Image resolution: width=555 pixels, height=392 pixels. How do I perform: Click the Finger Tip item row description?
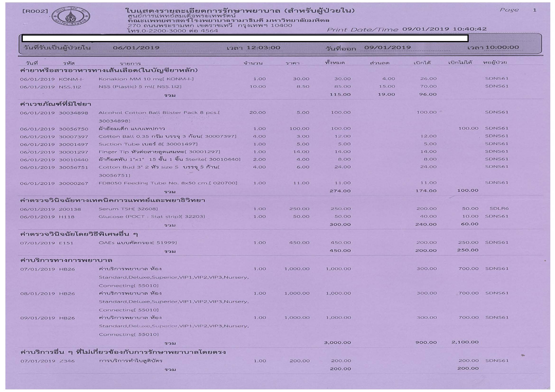(x=159, y=152)
